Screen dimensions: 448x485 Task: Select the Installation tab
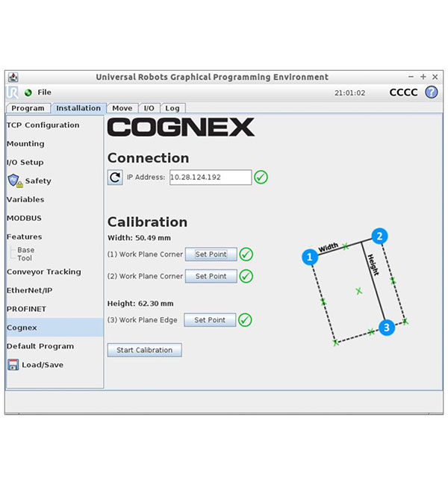coord(78,108)
